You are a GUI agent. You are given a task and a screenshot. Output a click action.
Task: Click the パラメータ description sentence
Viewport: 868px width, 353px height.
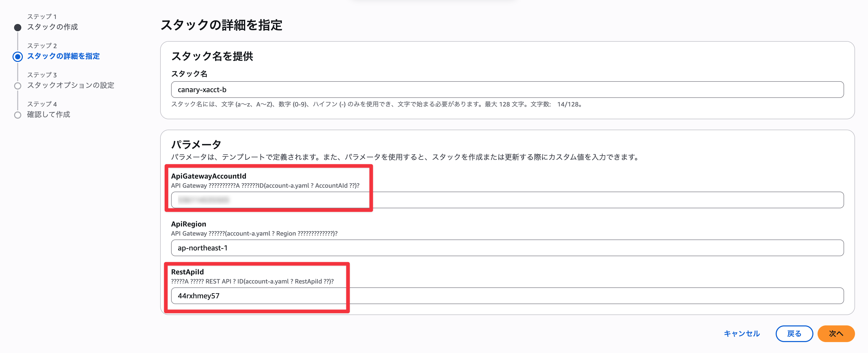pos(405,157)
